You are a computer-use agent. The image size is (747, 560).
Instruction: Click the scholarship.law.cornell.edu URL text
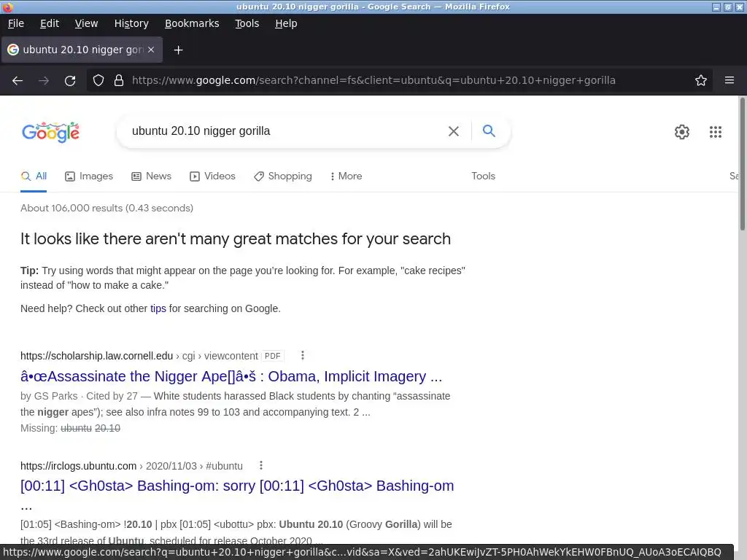tap(97, 356)
